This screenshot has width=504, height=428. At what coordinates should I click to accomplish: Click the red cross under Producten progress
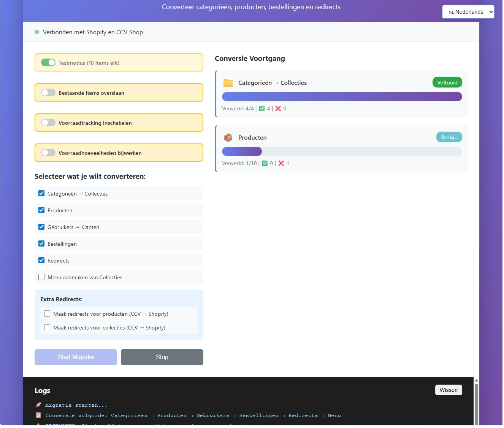pyautogui.click(x=281, y=163)
